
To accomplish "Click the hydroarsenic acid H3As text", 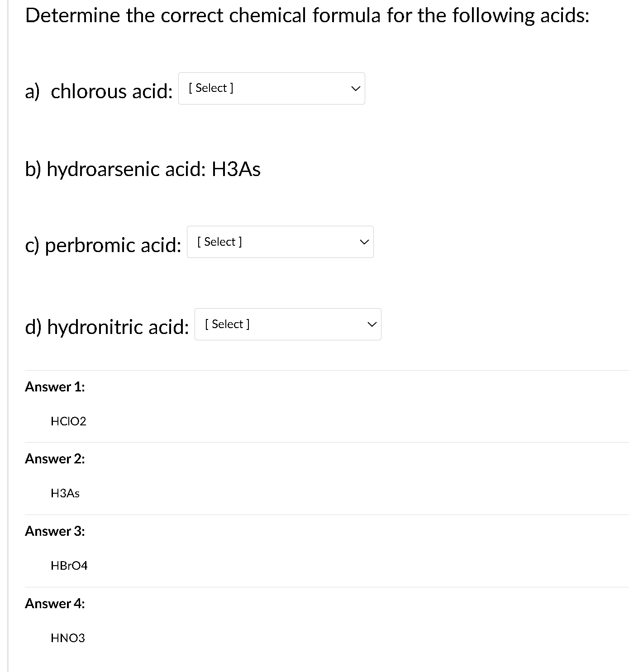I will coord(143,169).
